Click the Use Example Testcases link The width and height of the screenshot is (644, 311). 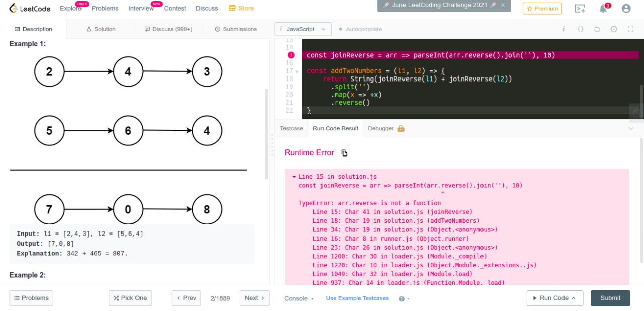point(357,298)
